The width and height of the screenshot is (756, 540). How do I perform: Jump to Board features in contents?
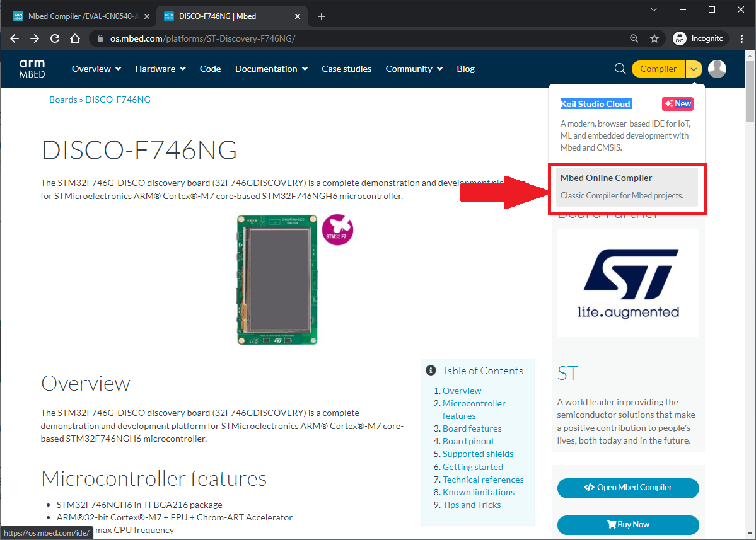[x=472, y=428]
